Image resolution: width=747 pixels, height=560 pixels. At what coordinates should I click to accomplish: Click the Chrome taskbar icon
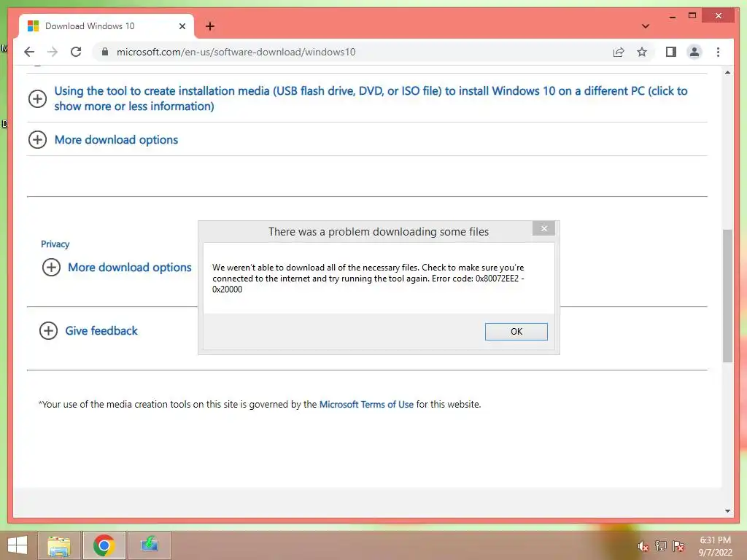[x=104, y=545]
